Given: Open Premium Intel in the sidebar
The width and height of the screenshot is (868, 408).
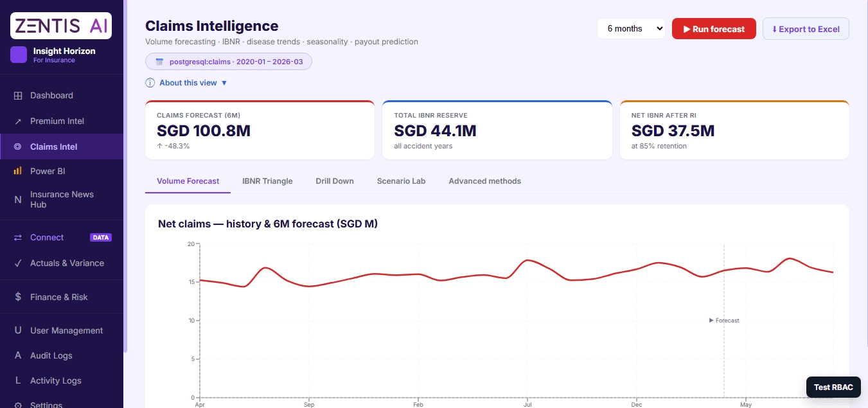Looking at the screenshot, I should pos(62,121).
